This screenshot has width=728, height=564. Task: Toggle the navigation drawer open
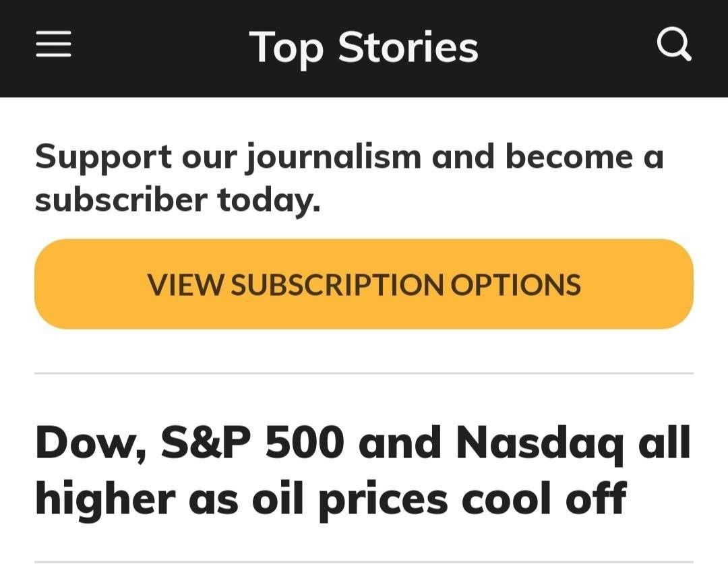(x=53, y=44)
